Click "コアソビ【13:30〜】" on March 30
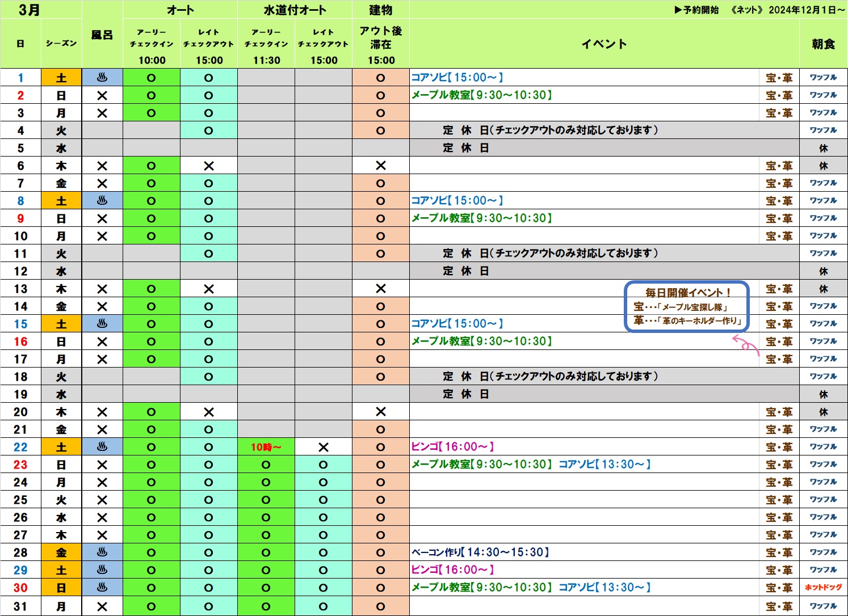This screenshot has width=848, height=616. point(605,587)
